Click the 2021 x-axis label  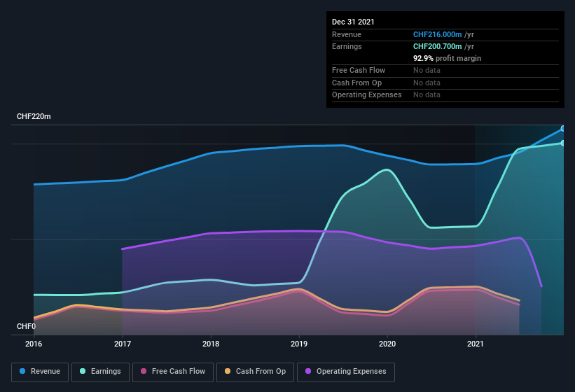[476, 344]
